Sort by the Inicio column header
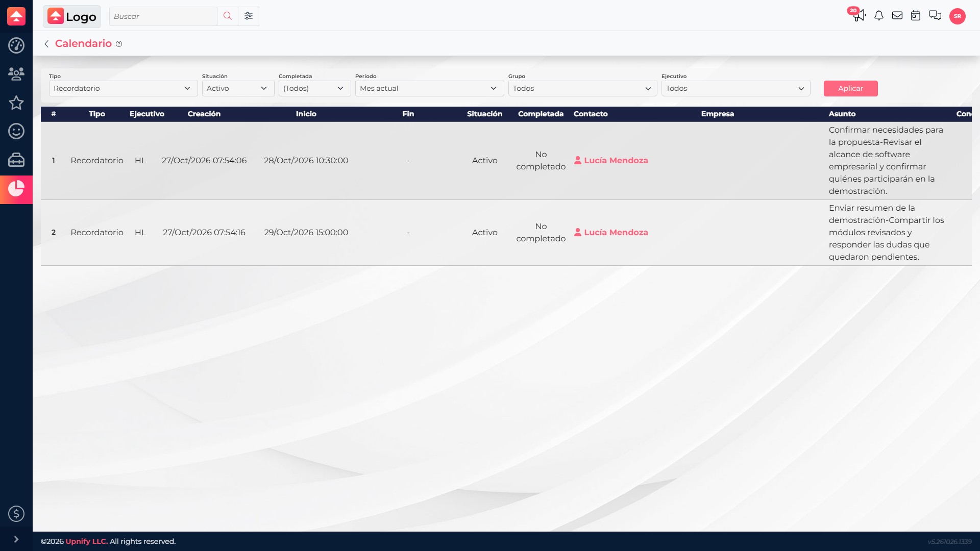The image size is (980, 551). [x=306, y=114]
